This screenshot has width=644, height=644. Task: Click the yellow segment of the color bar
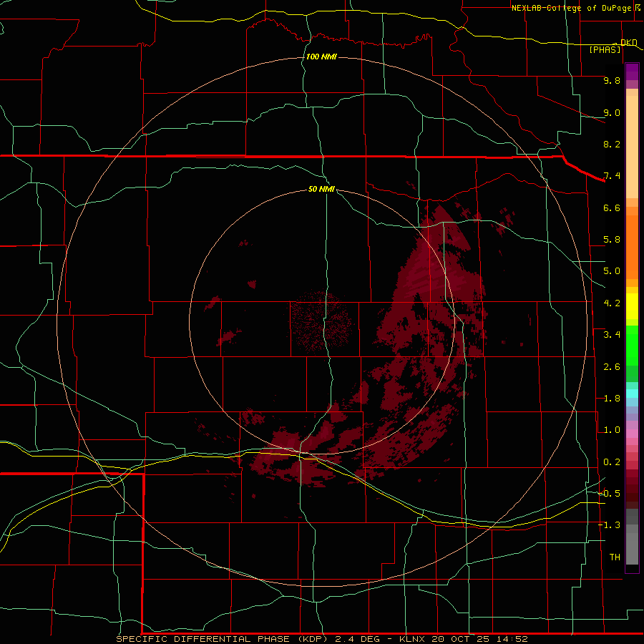pyautogui.click(x=632, y=306)
